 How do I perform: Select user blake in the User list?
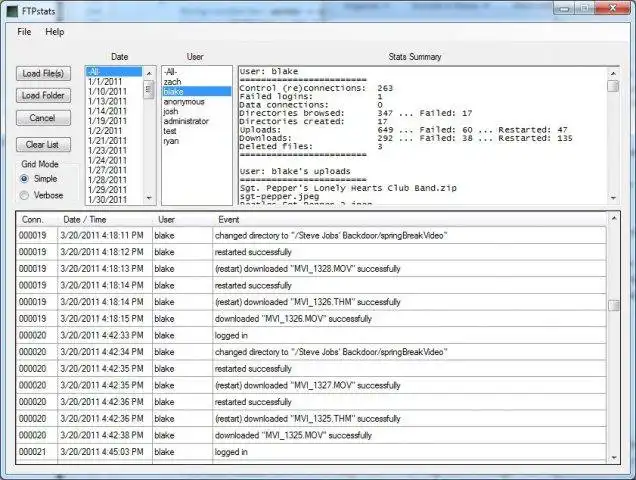(x=197, y=91)
